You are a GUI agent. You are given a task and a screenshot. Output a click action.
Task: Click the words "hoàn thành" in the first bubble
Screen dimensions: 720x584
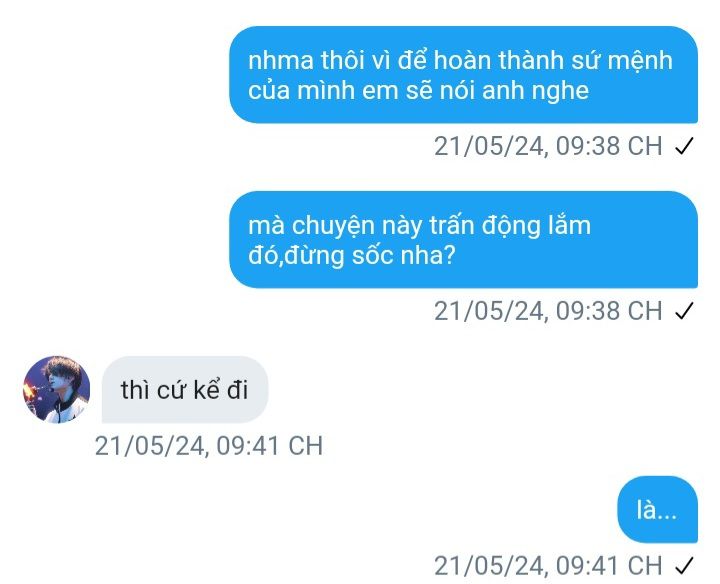(499, 61)
